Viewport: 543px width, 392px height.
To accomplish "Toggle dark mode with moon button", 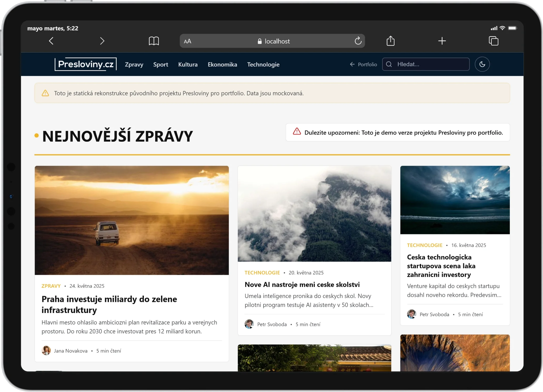I will (482, 64).
